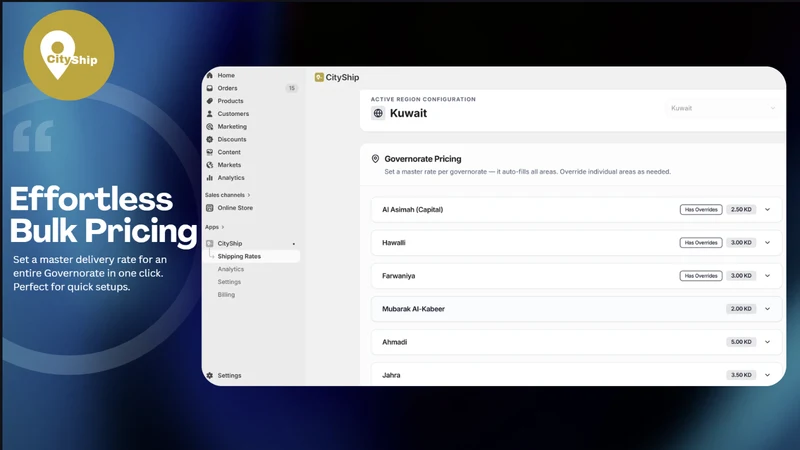Open Marketing in the sidebar

click(232, 127)
